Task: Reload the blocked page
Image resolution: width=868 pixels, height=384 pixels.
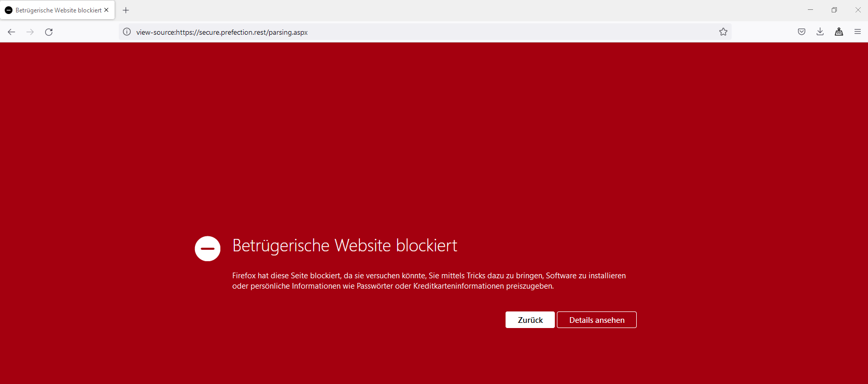Action: click(x=49, y=32)
